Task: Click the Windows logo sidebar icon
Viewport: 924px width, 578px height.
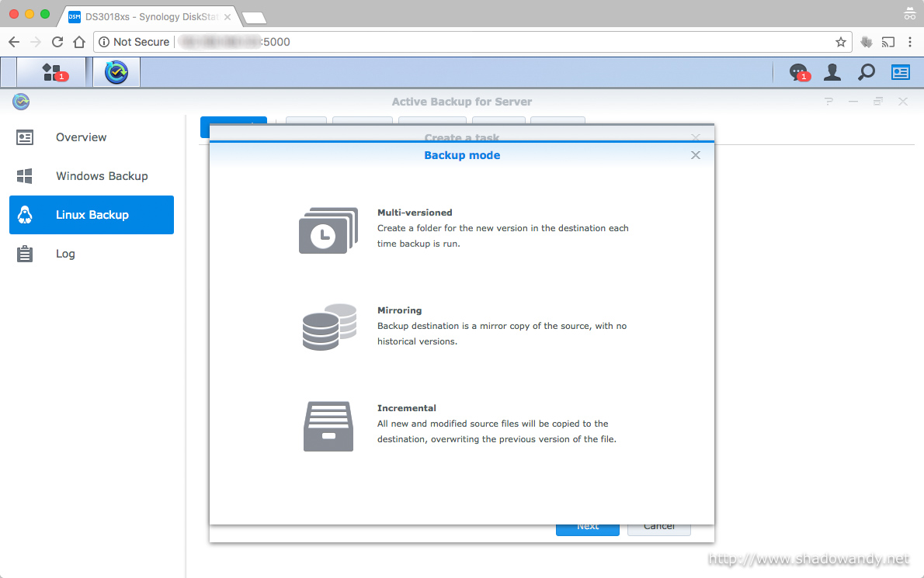Action: pyautogui.click(x=25, y=176)
